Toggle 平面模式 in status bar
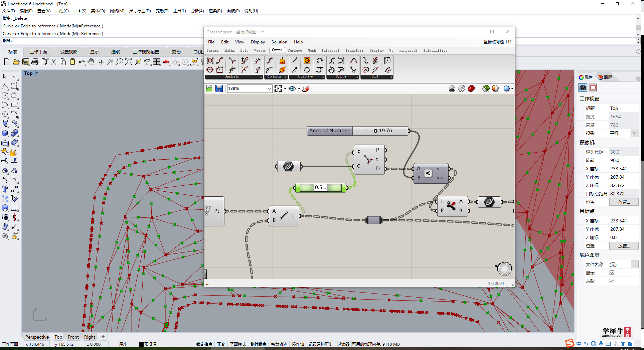This screenshot has height=350, width=644. point(238,344)
